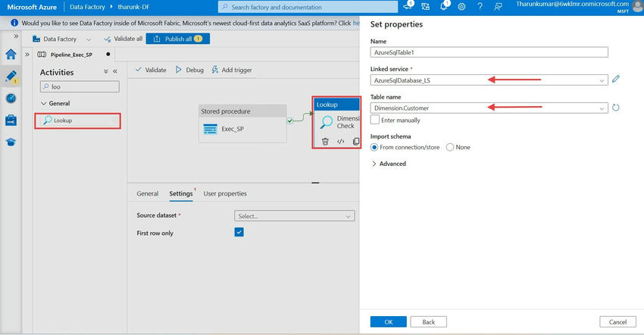Click the user account avatar
644x335 pixels.
click(638, 6)
